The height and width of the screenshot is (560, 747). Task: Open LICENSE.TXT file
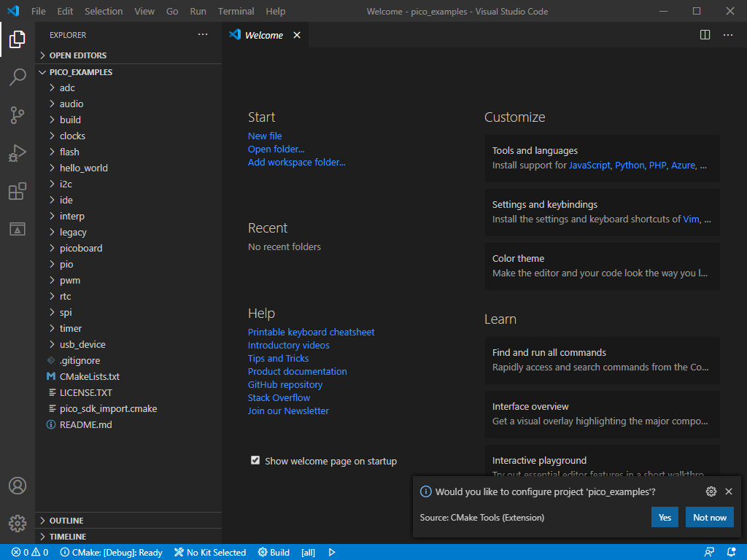pyautogui.click(x=128, y=393)
